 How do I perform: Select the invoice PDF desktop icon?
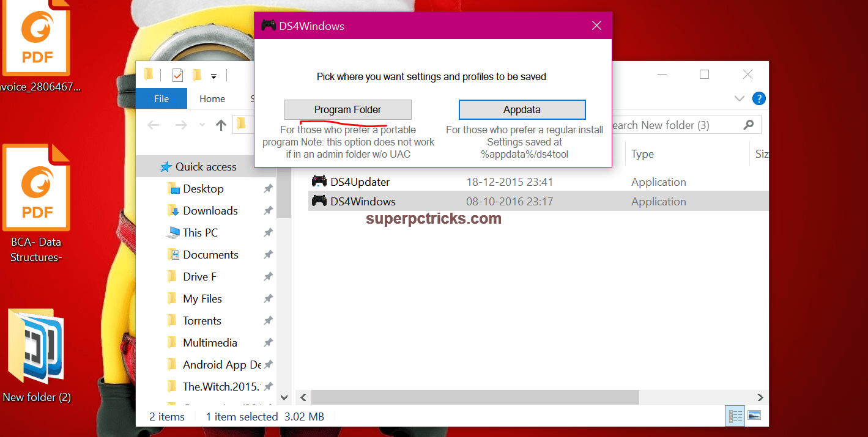tap(37, 46)
